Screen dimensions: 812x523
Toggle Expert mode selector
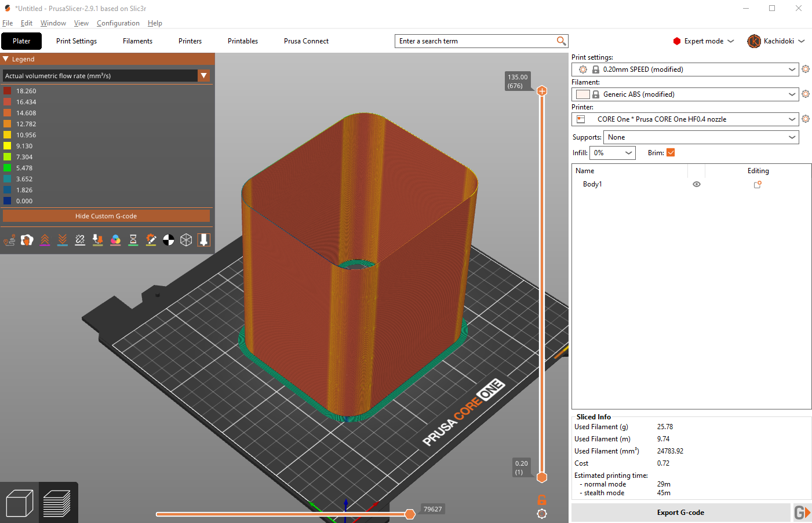click(x=704, y=41)
